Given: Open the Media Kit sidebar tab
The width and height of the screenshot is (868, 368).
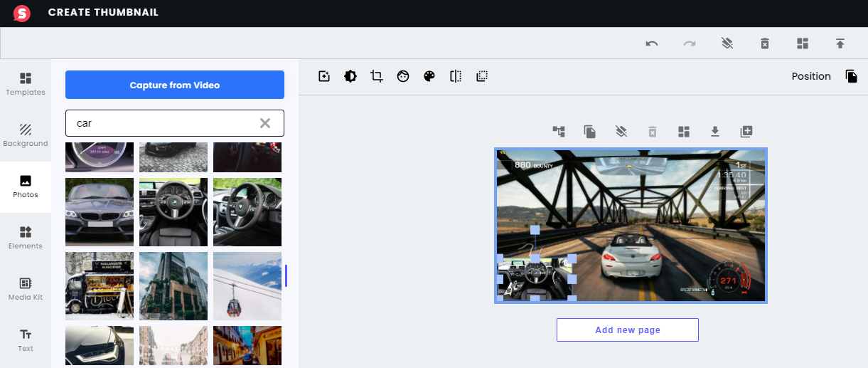Looking at the screenshot, I should point(26,289).
